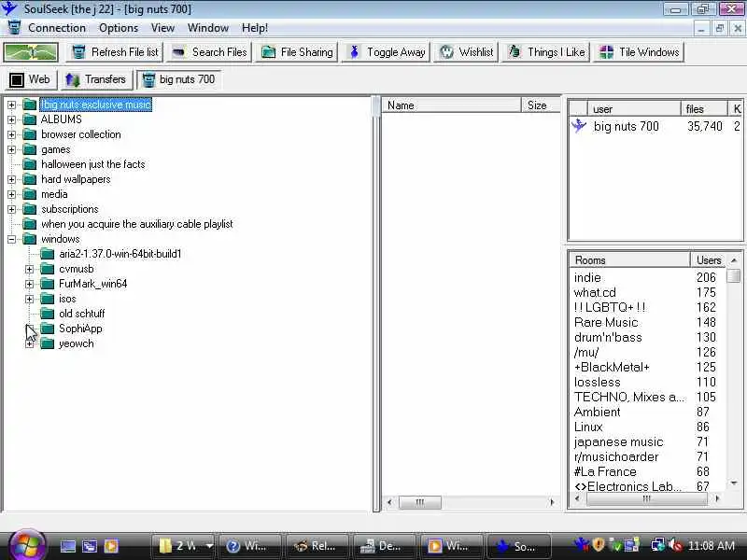This screenshot has width=747, height=560.
Task: Click the taskbar clock showing 11:08 AM
Action: click(712, 546)
